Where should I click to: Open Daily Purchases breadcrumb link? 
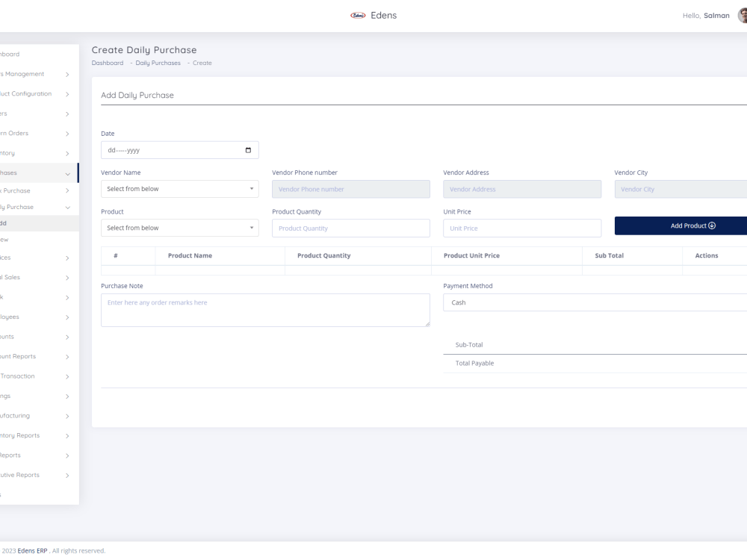pyautogui.click(x=158, y=63)
